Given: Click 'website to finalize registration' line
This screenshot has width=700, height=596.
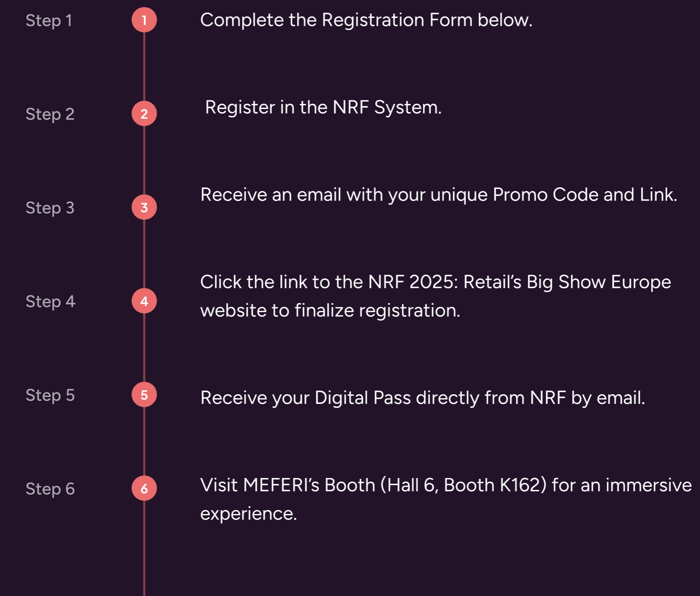Looking at the screenshot, I should point(330,310).
